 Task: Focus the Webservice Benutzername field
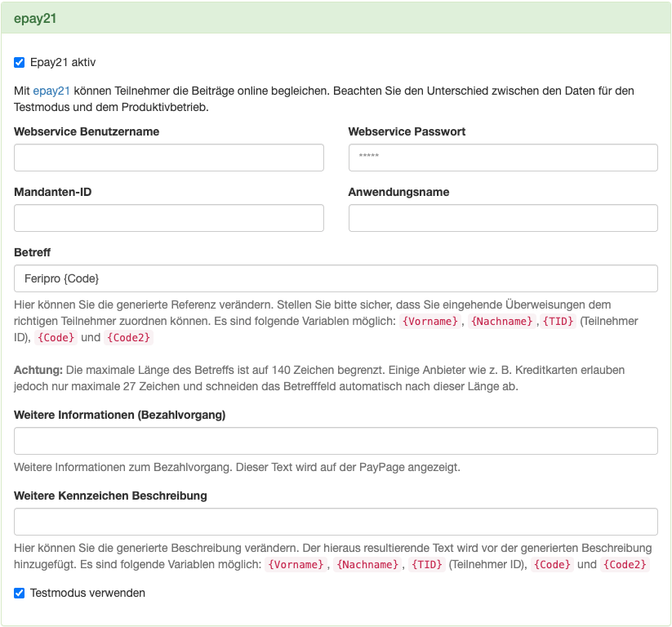tap(169, 158)
